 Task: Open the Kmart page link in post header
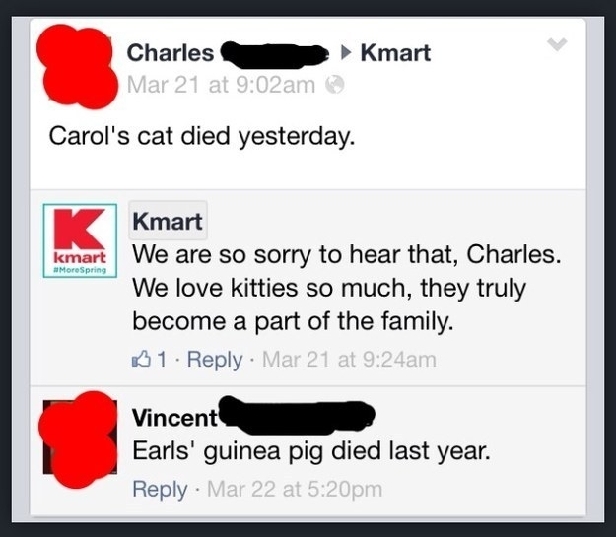click(395, 52)
